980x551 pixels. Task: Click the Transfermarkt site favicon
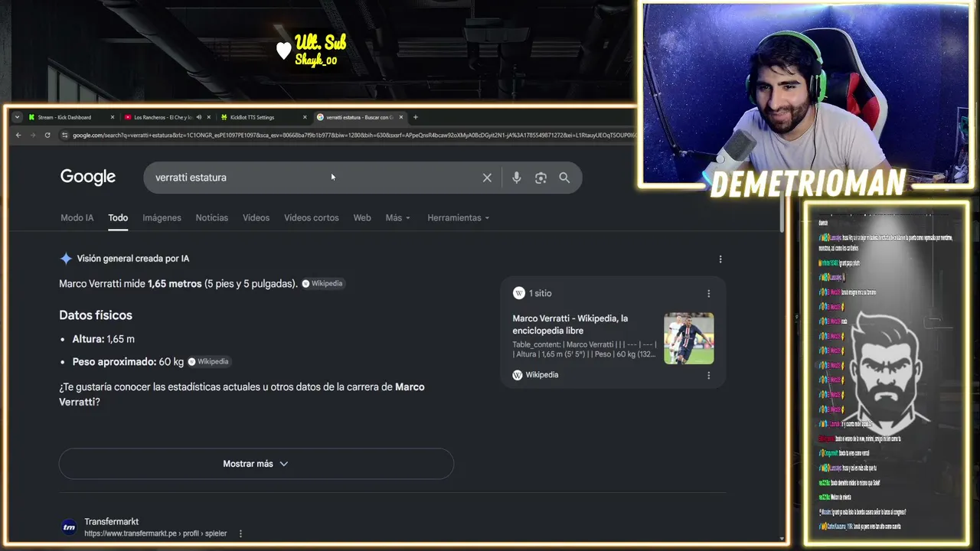click(69, 527)
